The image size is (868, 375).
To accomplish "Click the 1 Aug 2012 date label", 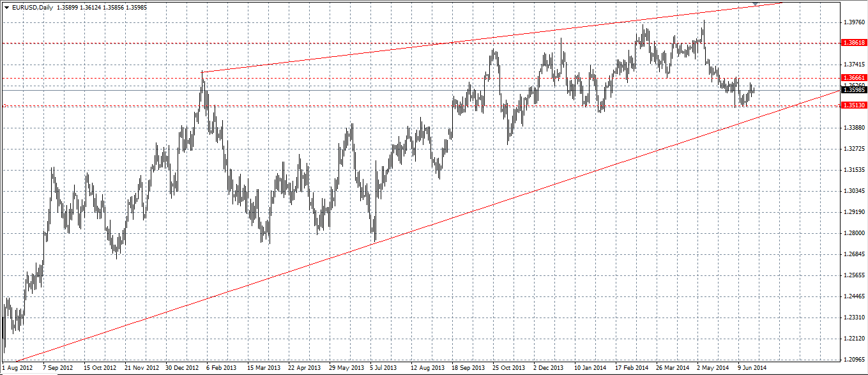I will tap(17, 369).
